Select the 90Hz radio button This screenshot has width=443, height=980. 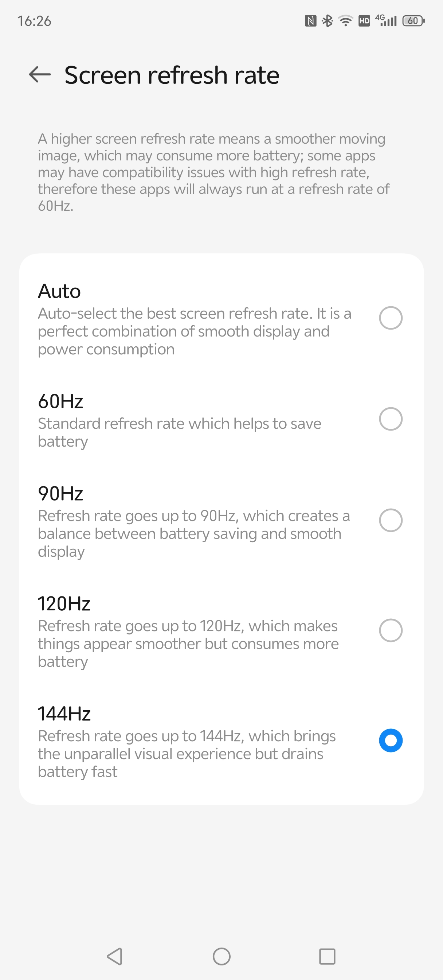pos(391,520)
